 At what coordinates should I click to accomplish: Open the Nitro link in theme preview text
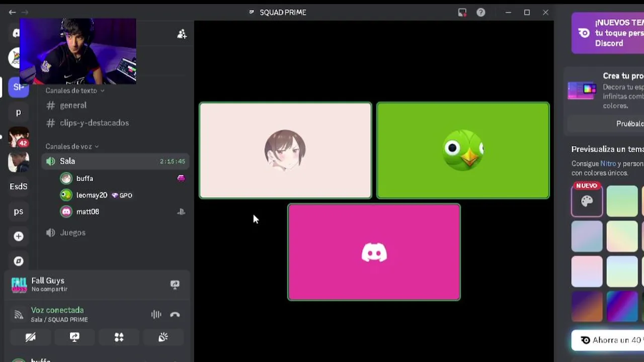pos(608,164)
